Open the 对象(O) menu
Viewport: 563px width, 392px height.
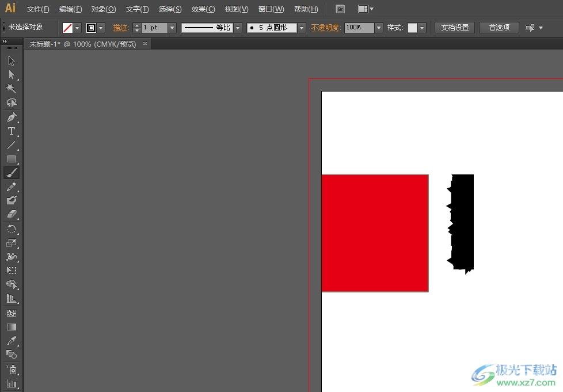[104, 9]
